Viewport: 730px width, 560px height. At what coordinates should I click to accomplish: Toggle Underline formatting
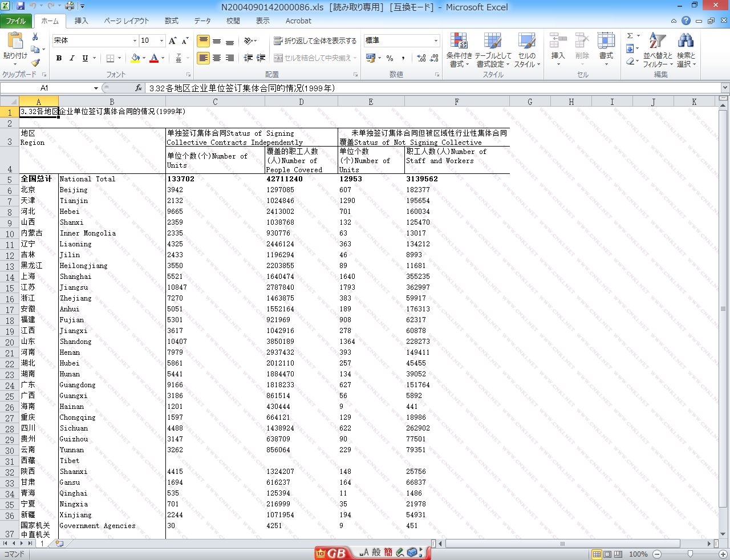(x=85, y=58)
